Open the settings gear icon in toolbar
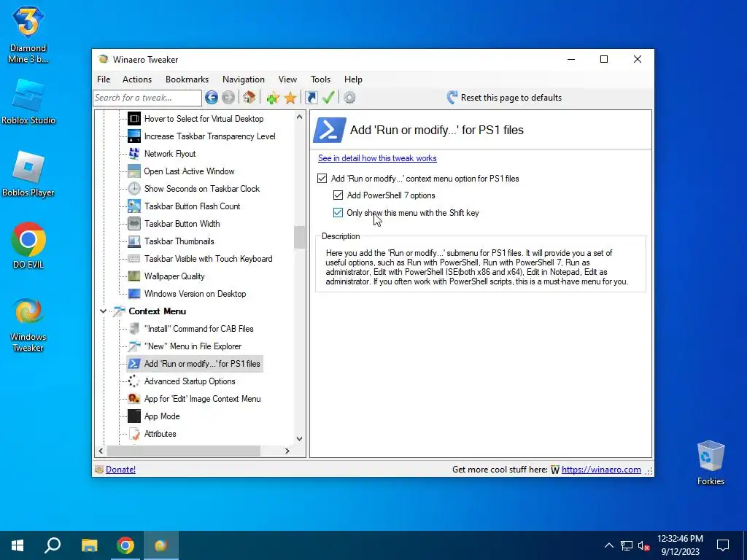The height and width of the screenshot is (560, 747). tap(349, 98)
